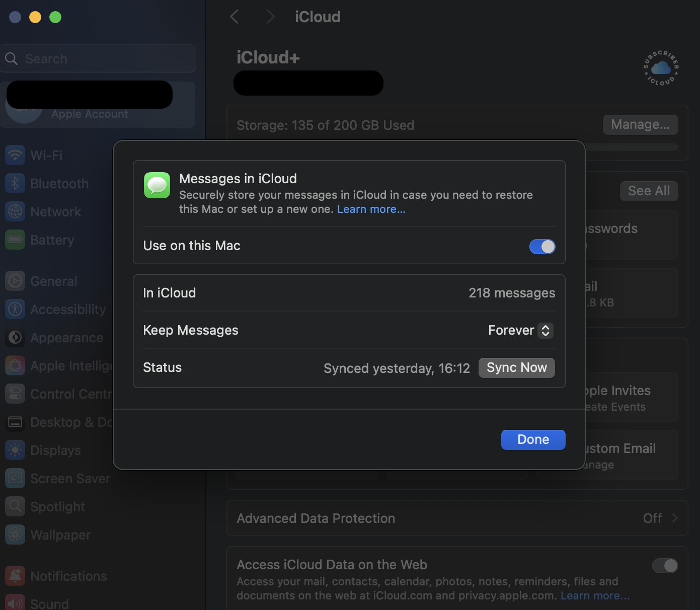Click the Wallpaper flower icon
The width and height of the screenshot is (700, 610).
click(x=15, y=535)
